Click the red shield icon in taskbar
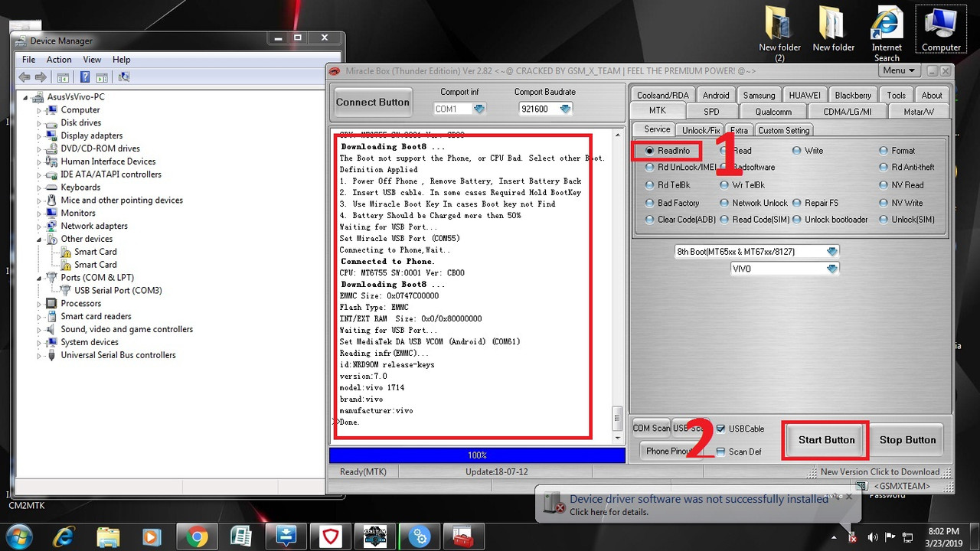The image size is (980, 551). tap(331, 536)
